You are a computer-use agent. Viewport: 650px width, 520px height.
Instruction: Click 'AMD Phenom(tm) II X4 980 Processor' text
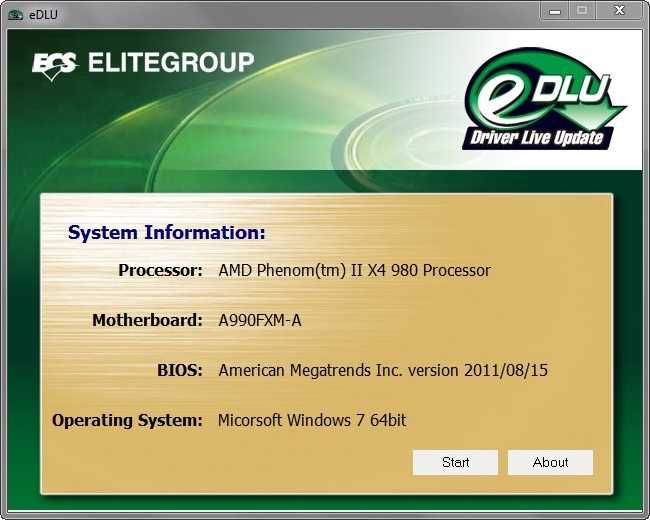click(x=354, y=270)
